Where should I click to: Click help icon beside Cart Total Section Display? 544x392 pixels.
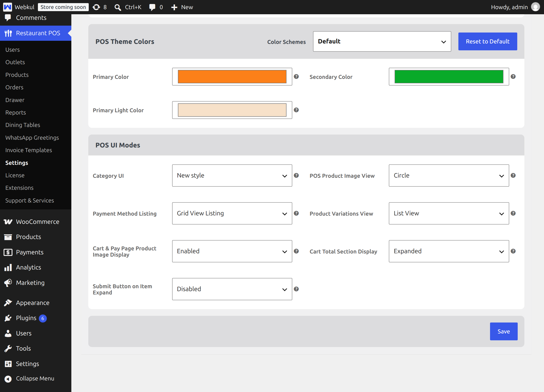[513, 251]
